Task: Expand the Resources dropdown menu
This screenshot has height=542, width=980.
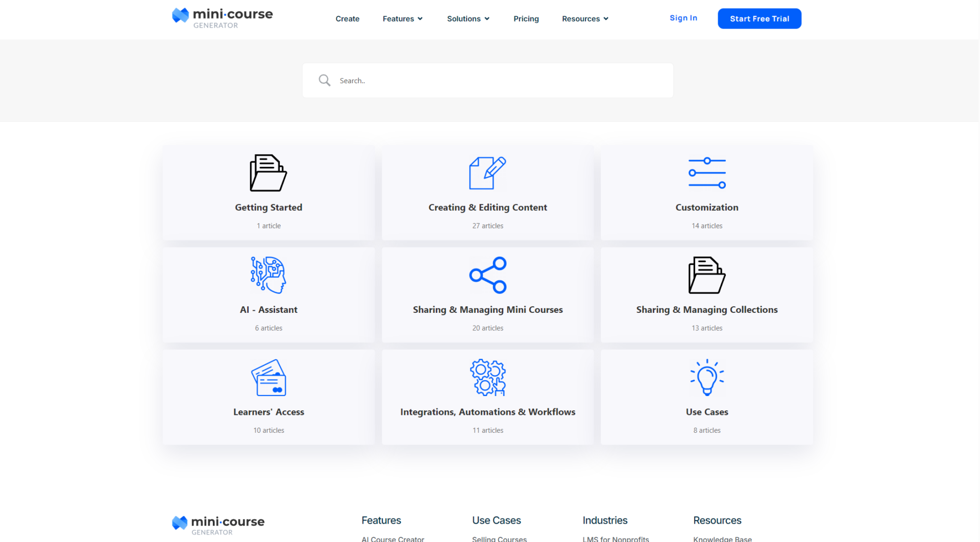Action: pos(585,19)
